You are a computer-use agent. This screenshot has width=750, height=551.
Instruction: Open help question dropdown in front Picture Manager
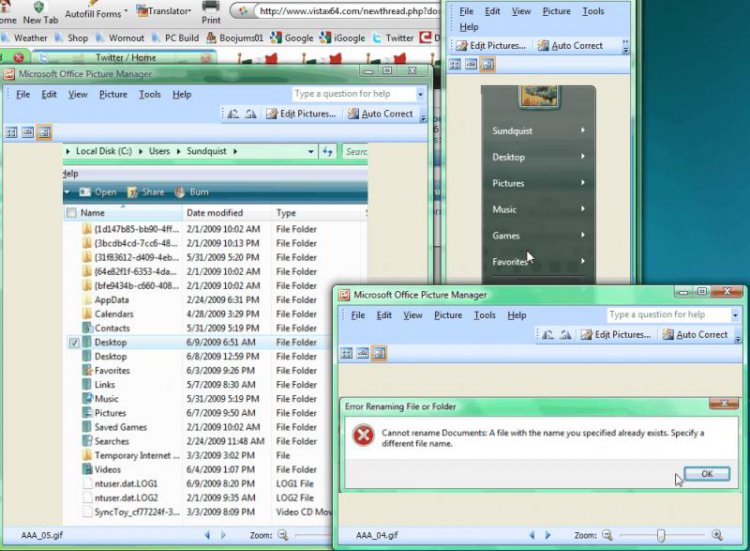pyautogui.click(x=735, y=315)
